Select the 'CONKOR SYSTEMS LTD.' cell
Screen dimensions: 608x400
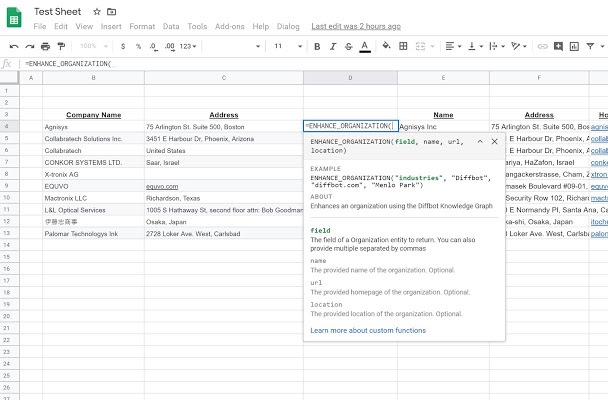[x=93, y=162]
